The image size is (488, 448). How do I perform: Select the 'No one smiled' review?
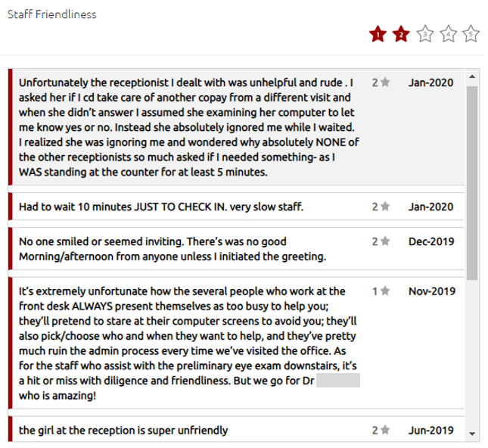[172, 249]
